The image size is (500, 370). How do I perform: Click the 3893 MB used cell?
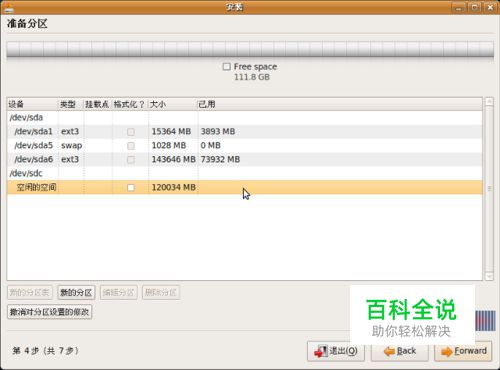(218, 131)
